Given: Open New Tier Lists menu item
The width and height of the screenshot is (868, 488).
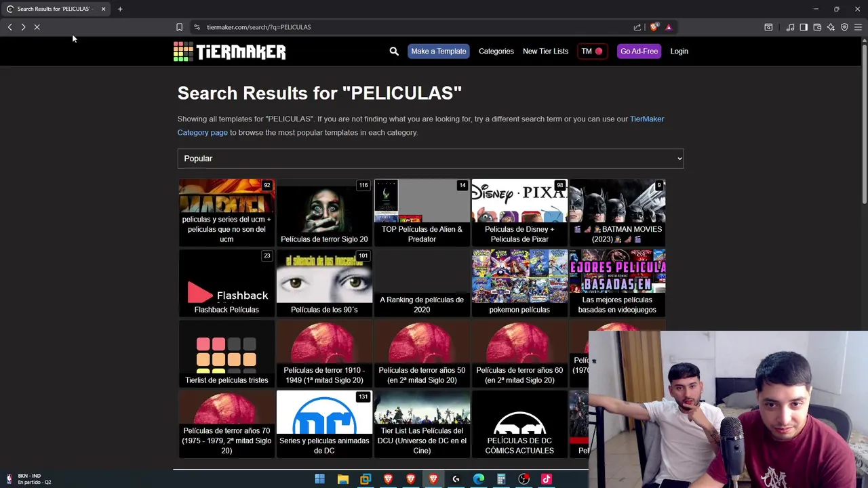Looking at the screenshot, I should 545,52.
